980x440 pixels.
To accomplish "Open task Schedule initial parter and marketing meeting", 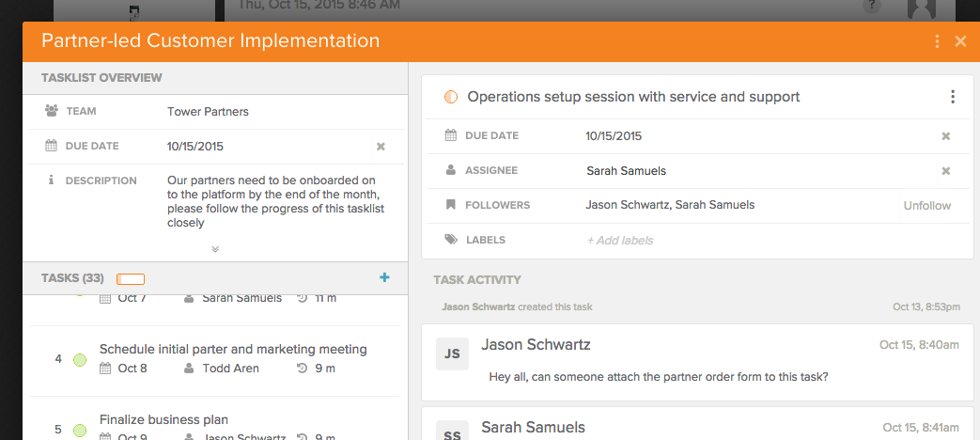I will (233, 350).
